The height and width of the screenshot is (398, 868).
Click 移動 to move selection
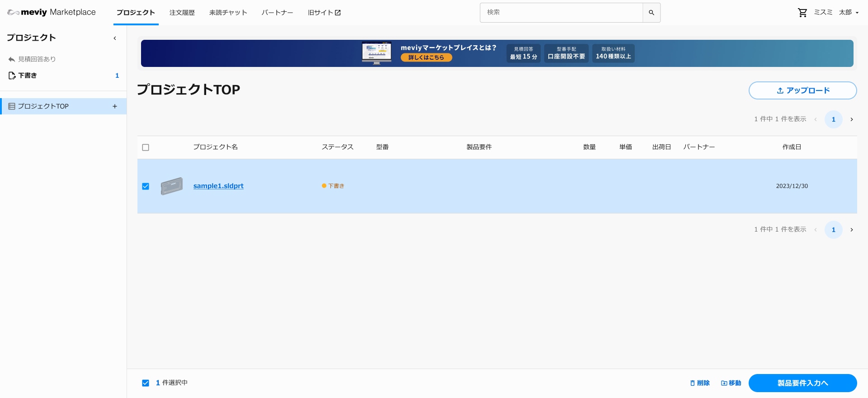coord(731,383)
